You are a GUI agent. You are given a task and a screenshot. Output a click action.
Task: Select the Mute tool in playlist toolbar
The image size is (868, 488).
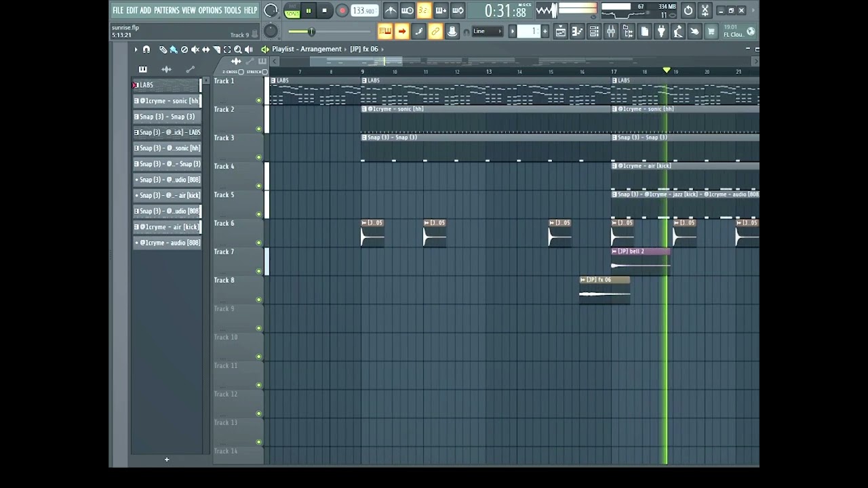pyautogui.click(x=195, y=49)
